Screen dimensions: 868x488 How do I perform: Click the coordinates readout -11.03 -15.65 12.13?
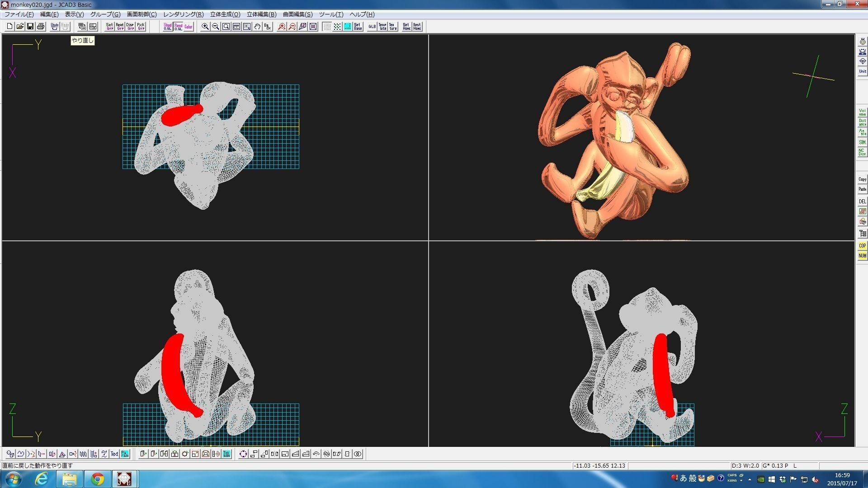(599, 466)
